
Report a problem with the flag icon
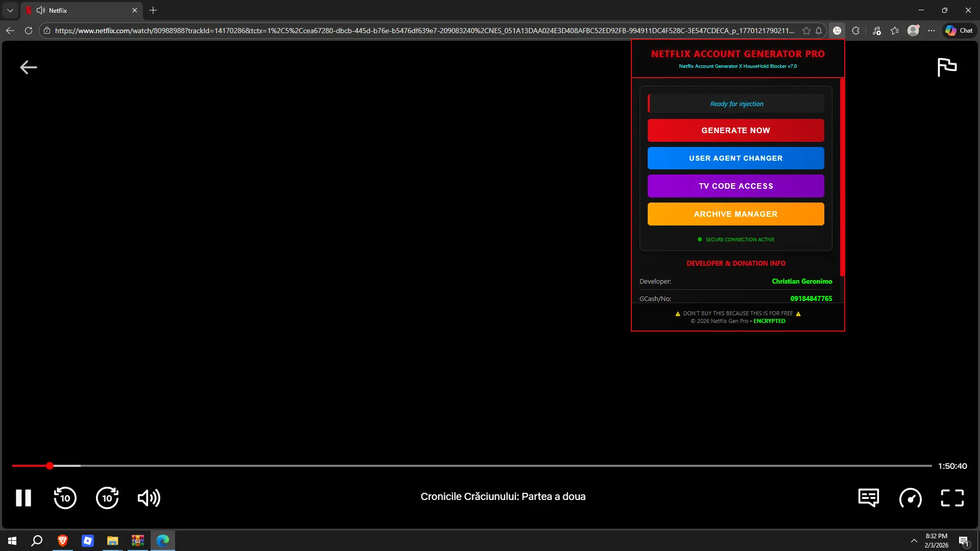pos(947,67)
